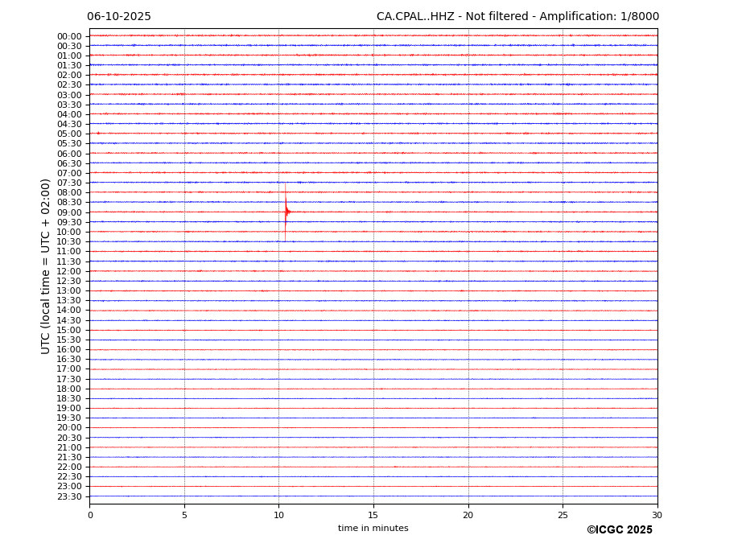Click the small red blip on the 05:00 trace
Viewport: 746px width, 560px height.
(x=98, y=133)
